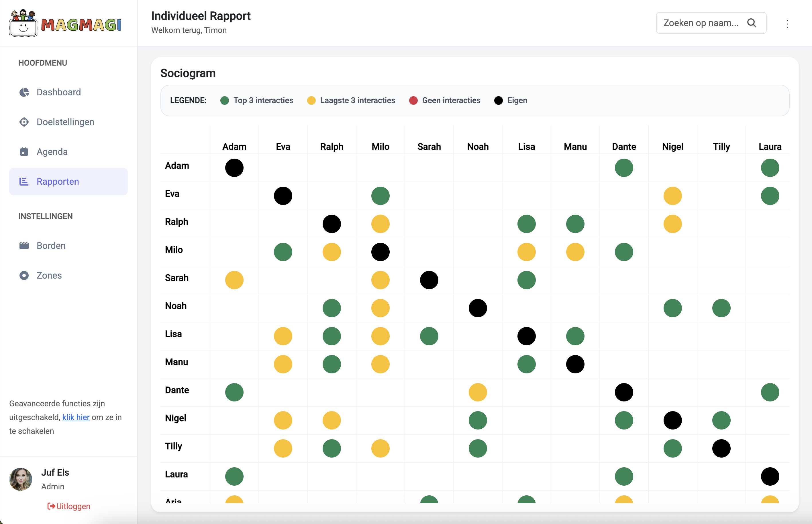Click the search magnifier icon
This screenshot has height=524, width=812.
coord(752,23)
